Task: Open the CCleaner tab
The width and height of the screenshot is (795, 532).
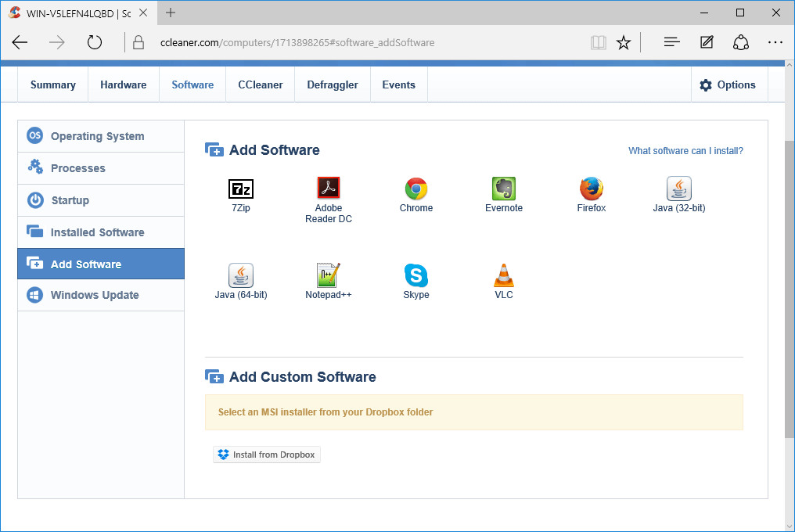Action: point(260,84)
